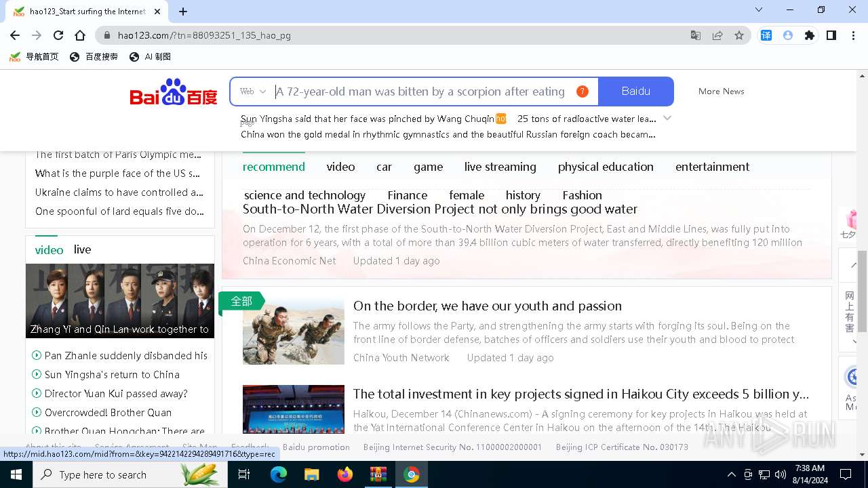
Task: Click the address bar URL
Action: pyautogui.click(x=204, y=35)
